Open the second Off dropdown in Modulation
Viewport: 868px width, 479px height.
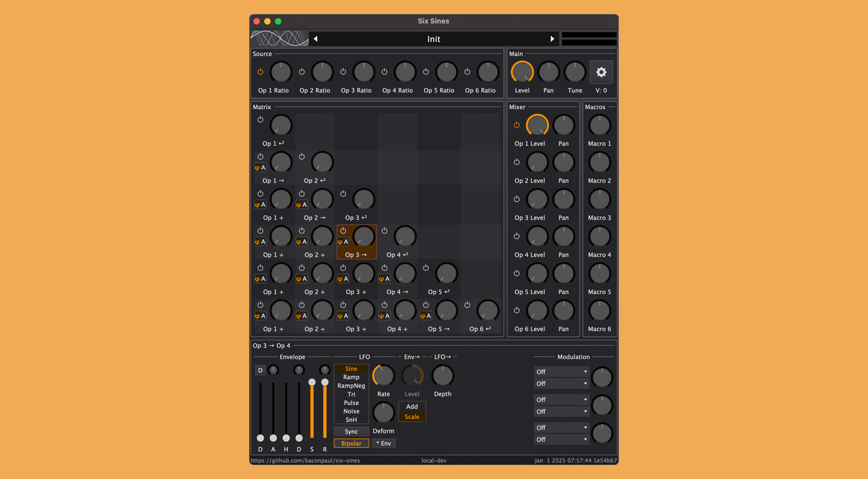[x=561, y=384]
